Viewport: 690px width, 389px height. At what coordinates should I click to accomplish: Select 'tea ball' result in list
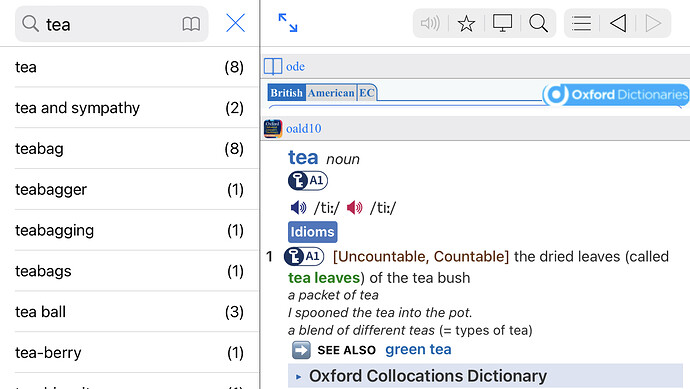[129, 312]
